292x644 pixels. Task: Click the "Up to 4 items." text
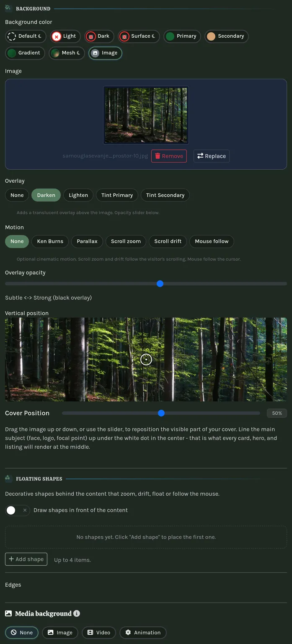pos(72,560)
